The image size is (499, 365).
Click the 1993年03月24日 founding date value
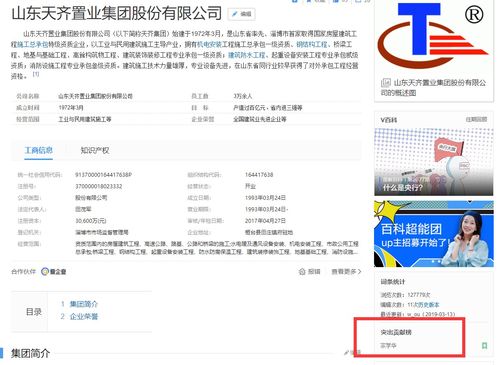pyautogui.click(x=265, y=198)
